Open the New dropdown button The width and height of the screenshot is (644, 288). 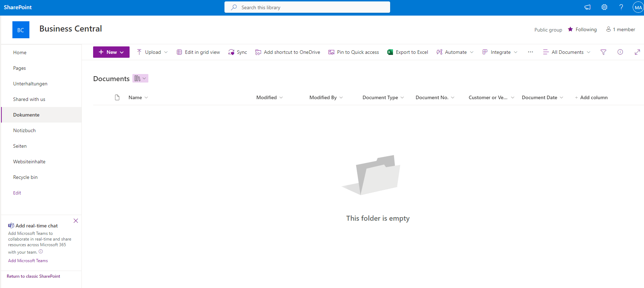111,52
